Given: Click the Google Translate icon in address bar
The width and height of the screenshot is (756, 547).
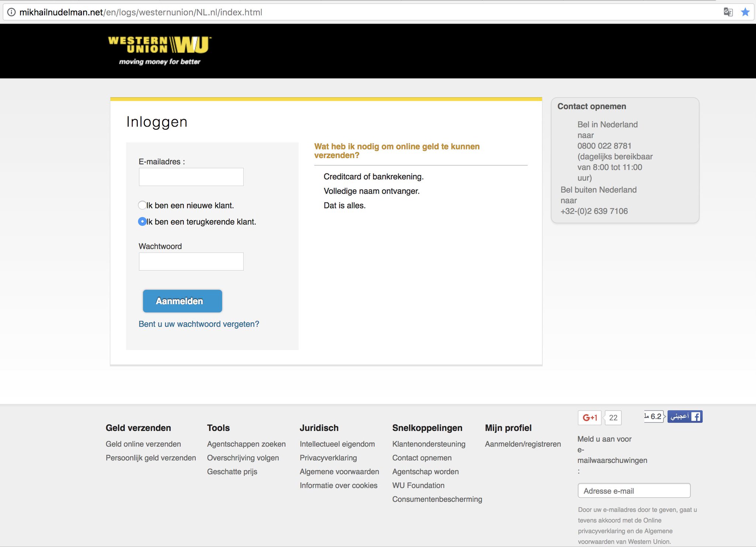Looking at the screenshot, I should tap(728, 12).
